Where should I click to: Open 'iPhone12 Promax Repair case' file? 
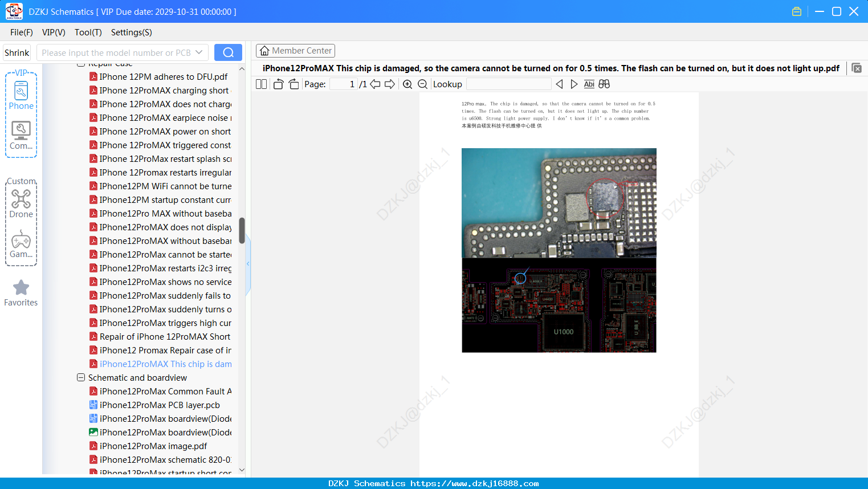(160, 351)
